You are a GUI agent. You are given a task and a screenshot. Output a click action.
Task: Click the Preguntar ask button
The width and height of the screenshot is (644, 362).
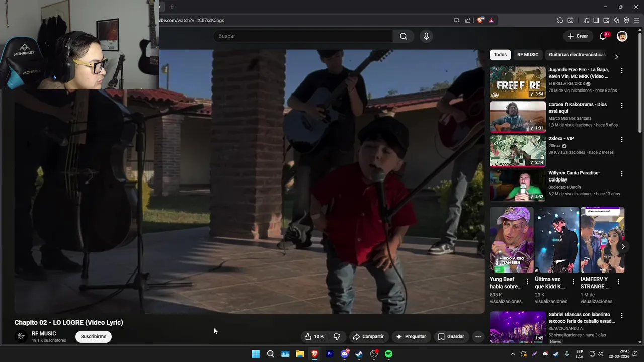[411, 337]
